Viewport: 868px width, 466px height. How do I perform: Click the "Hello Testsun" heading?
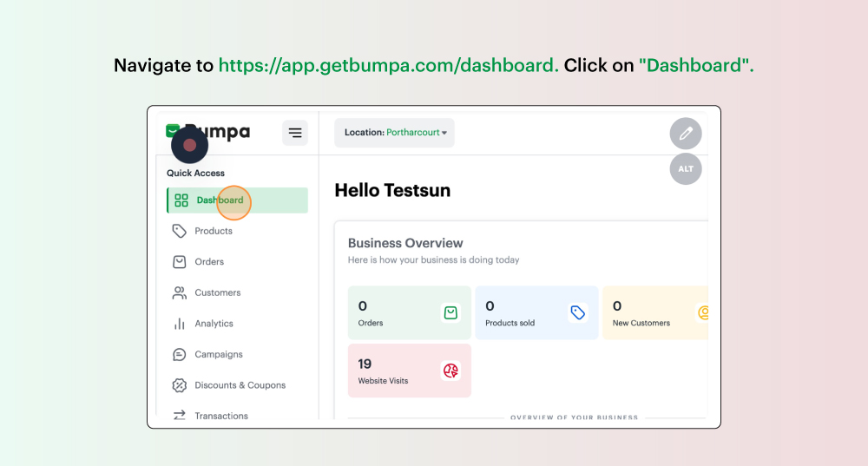pos(392,190)
